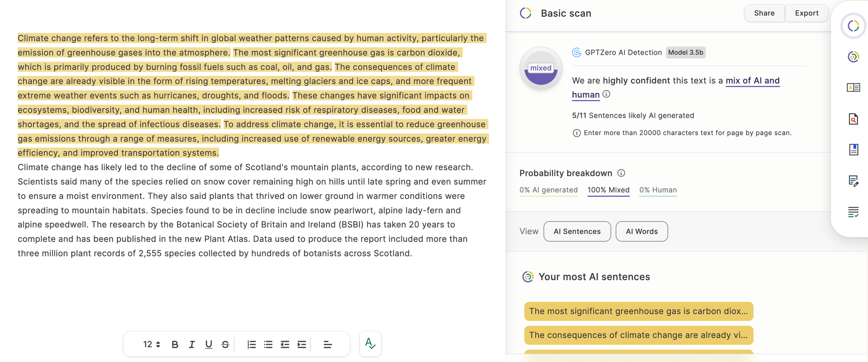Screen dimensions: 868x362
Task: Select the 100% Mixed probability tab
Action: coord(608,190)
